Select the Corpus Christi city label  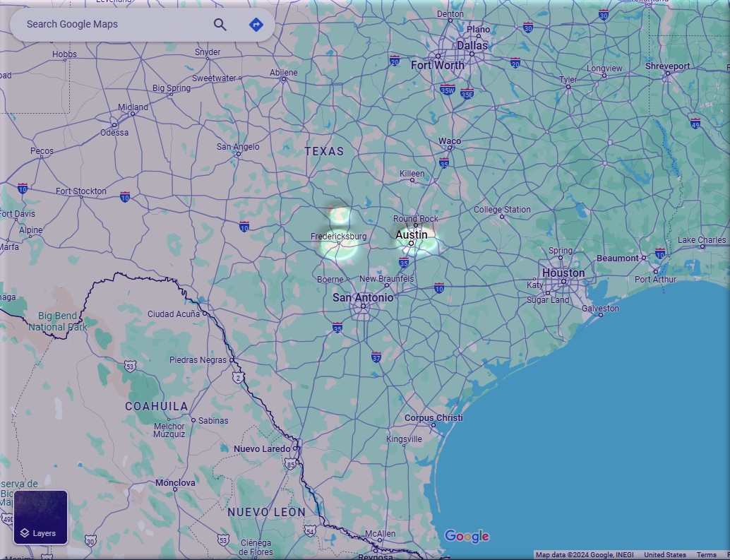[433, 417]
